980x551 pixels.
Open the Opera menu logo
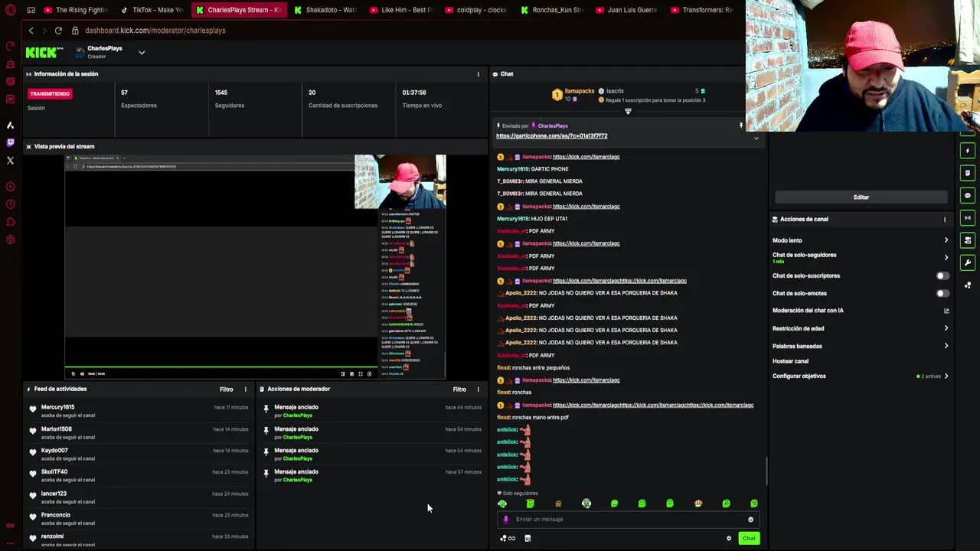[x=10, y=10]
